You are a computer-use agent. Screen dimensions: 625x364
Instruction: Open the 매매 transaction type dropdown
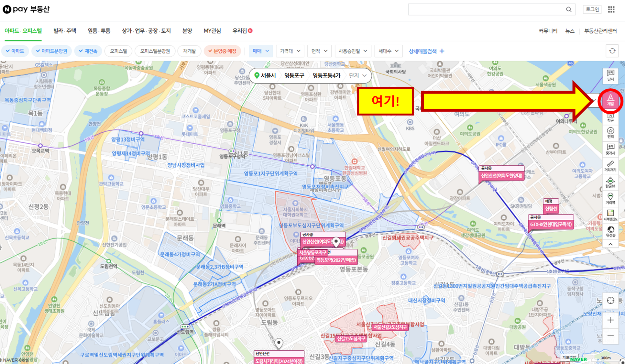click(261, 51)
